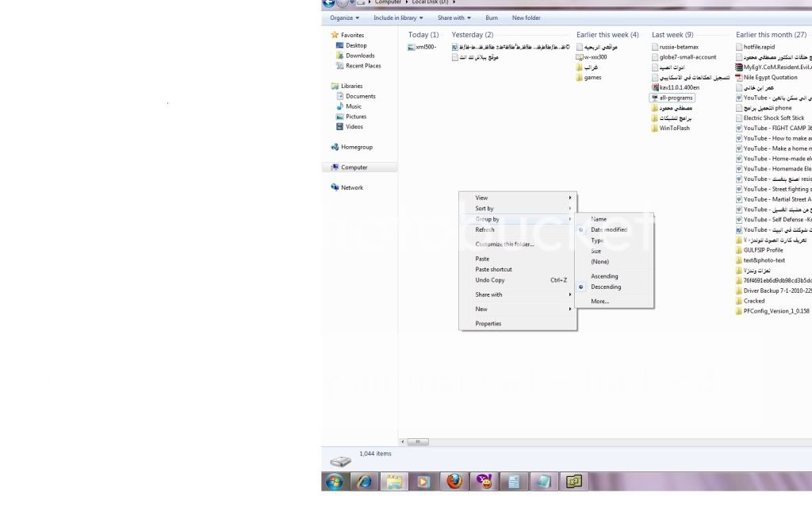Screen dimensions: 812x508
Task: Collapse the Last week (9) group
Action: pyautogui.click(x=672, y=35)
